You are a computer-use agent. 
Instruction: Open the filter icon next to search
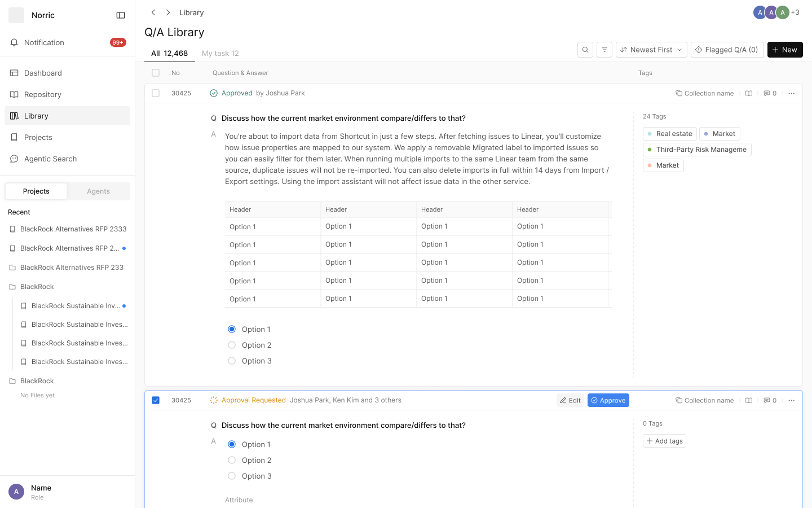pos(604,50)
